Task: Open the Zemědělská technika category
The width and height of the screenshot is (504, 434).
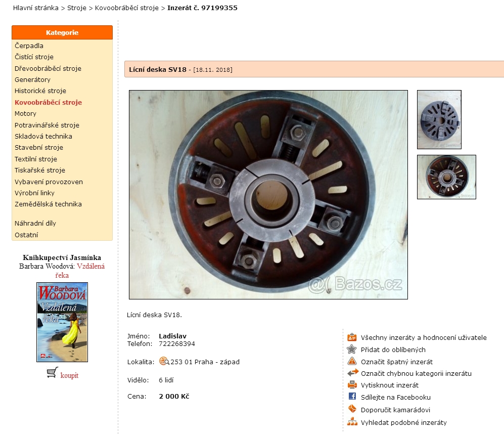Action: point(48,204)
